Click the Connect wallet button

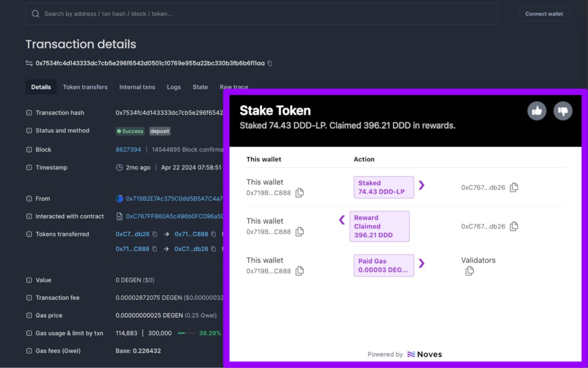pyautogui.click(x=544, y=14)
